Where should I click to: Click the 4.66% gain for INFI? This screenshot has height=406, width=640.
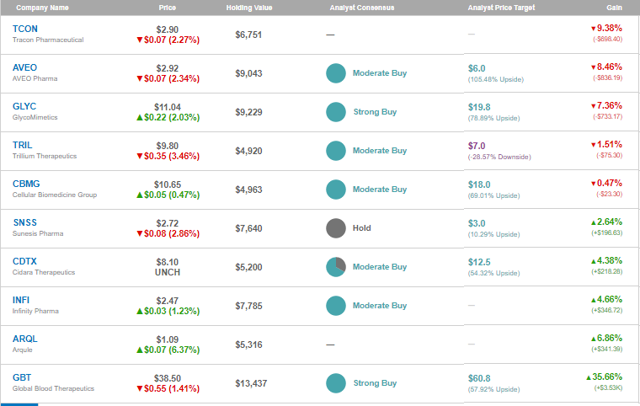click(607, 300)
